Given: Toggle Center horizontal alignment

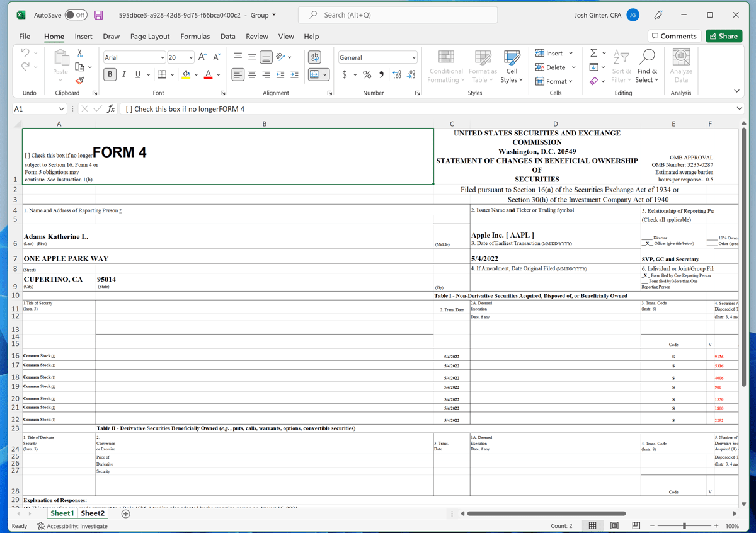Looking at the screenshot, I should 252,74.
